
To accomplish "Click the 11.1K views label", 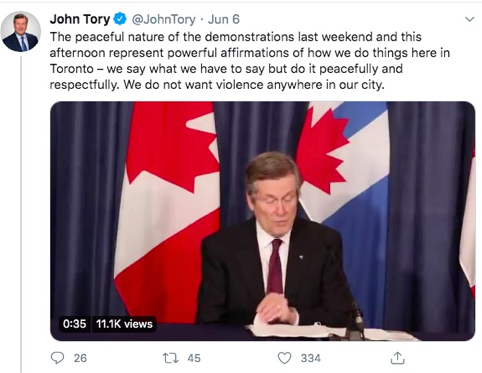I will [x=124, y=324].
